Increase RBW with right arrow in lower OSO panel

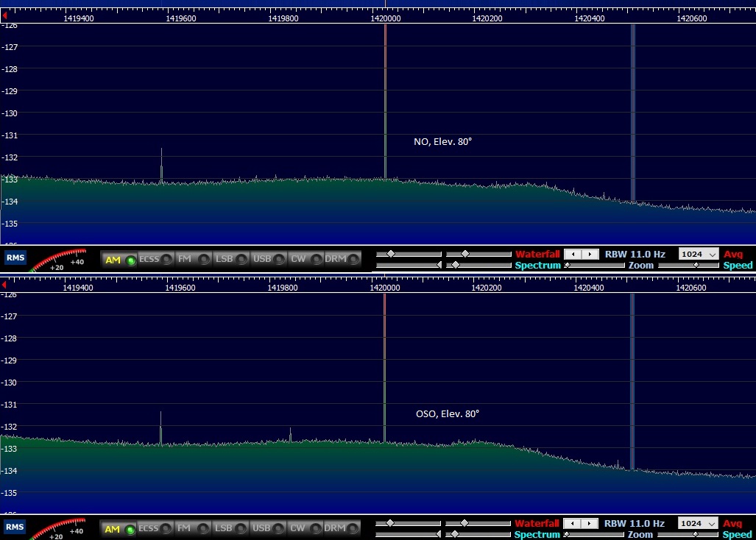point(589,523)
